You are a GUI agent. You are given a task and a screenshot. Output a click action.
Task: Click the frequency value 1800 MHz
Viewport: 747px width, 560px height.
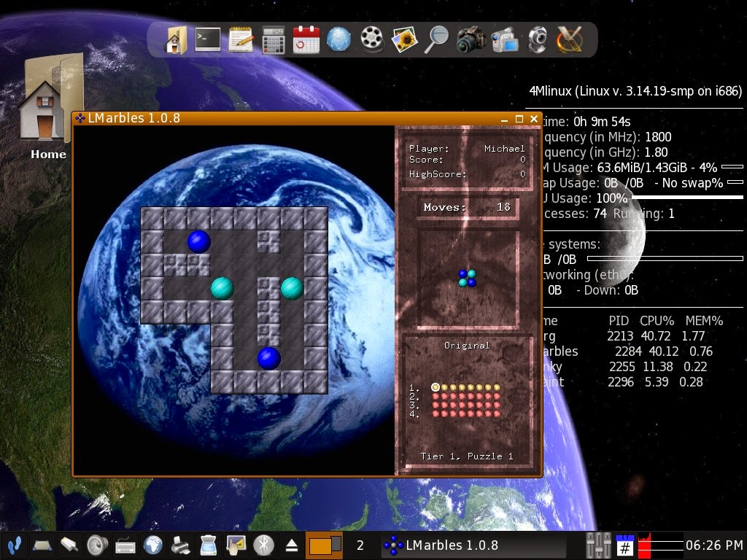658,137
